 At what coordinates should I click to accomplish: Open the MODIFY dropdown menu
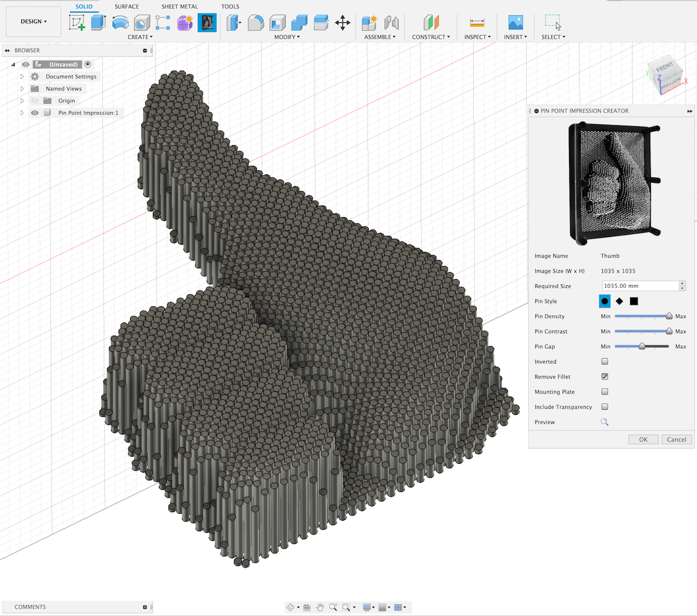point(286,37)
